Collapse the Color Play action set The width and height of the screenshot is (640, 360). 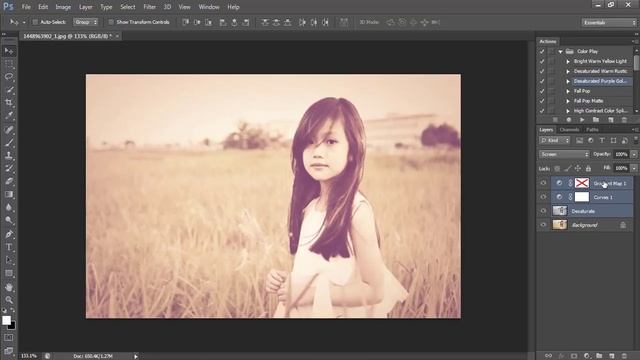tap(561, 51)
